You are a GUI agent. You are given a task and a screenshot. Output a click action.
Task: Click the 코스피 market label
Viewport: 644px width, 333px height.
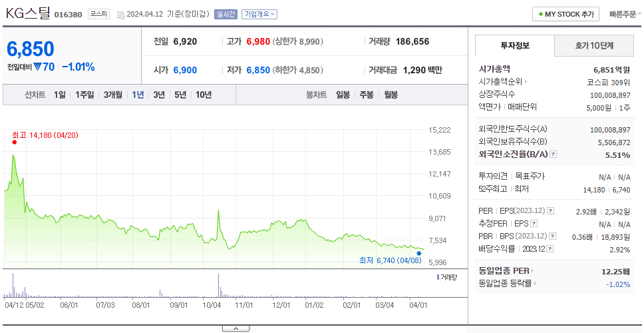(x=98, y=15)
